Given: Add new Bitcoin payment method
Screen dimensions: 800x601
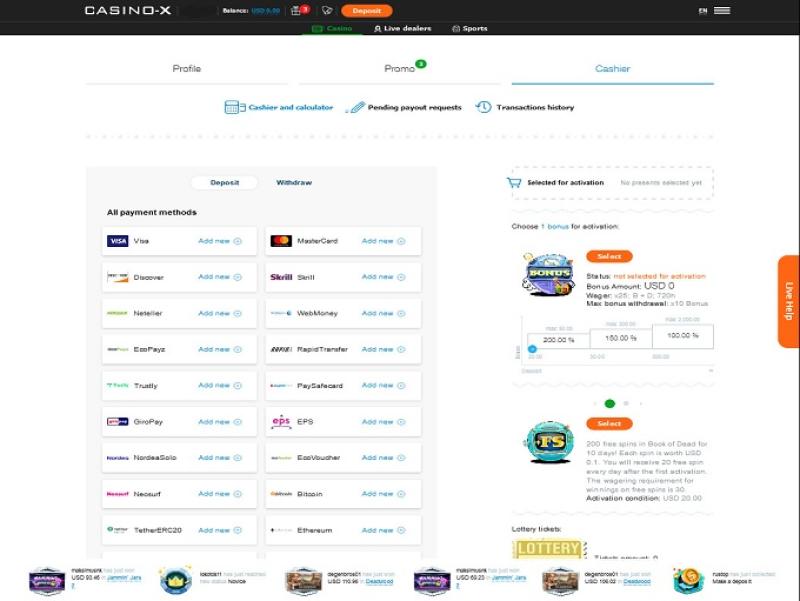Looking at the screenshot, I should point(383,494).
